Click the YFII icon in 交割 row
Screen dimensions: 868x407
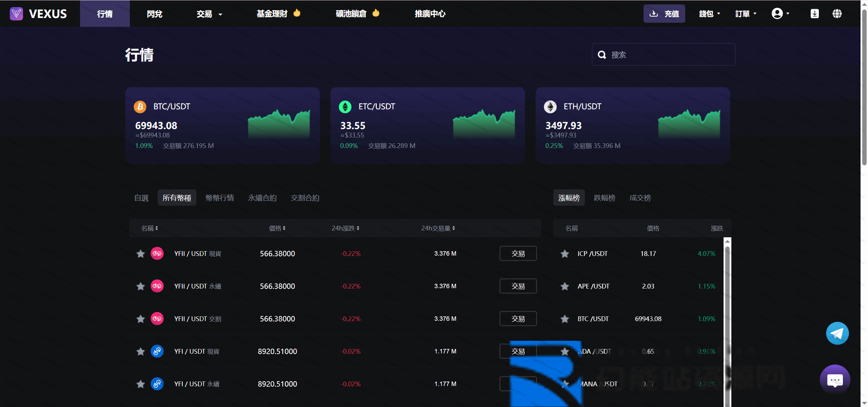pos(157,318)
